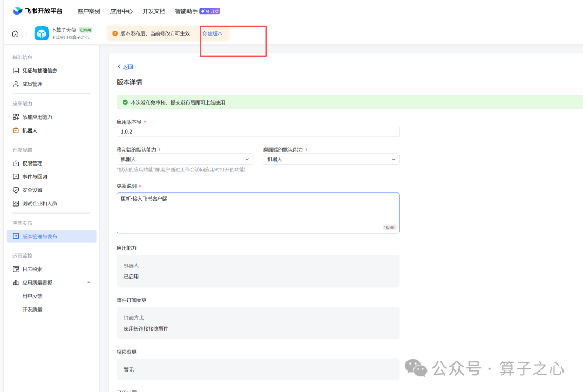
Task: Go to home via house icon
Action: [x=15, y=33]
